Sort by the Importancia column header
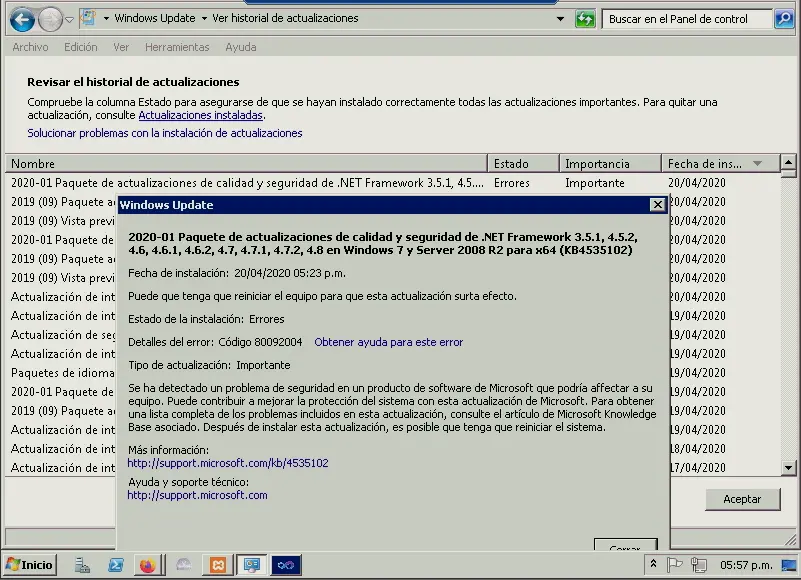 tap(610, 164)
